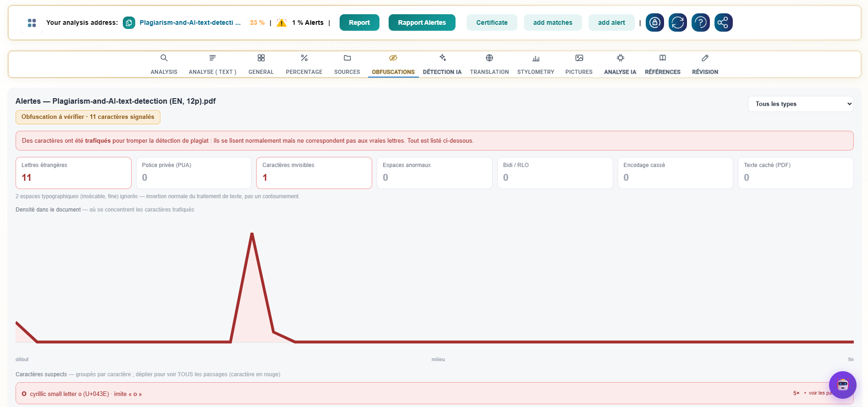Screen dimensions: 868x407
Task: Click the General grid icon
Action: click(x=261, y=58)
